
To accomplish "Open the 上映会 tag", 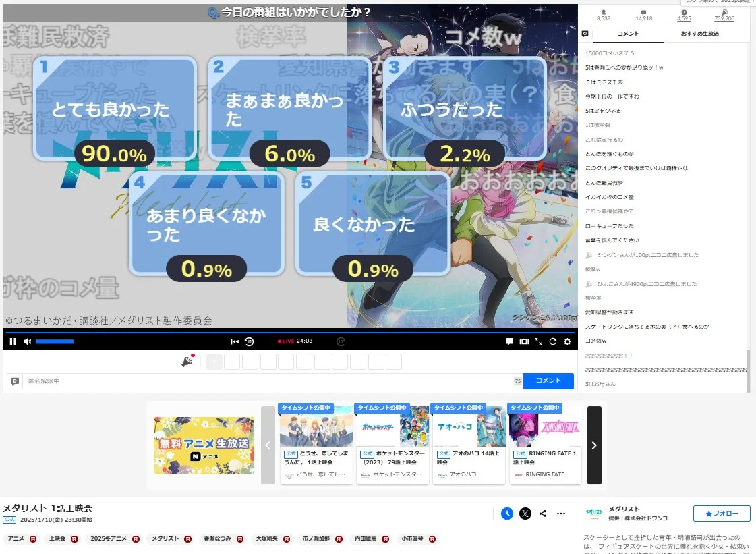I will click(57, 538).
